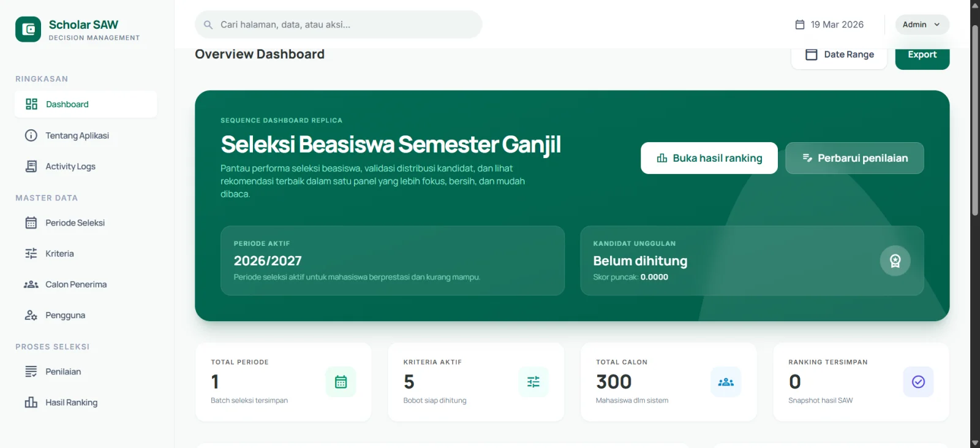Click the Cari halaman search field

[x=343, y=25]
